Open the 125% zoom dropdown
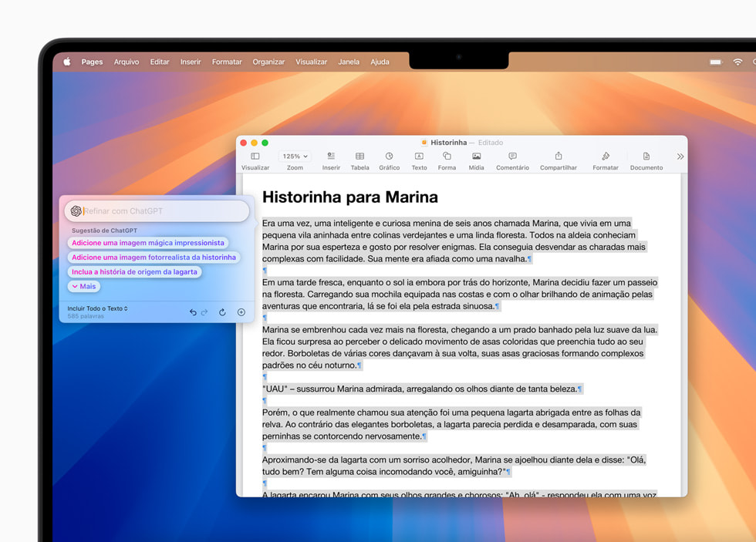The height and width of the screenshot is (542, 756). [295, 155]
